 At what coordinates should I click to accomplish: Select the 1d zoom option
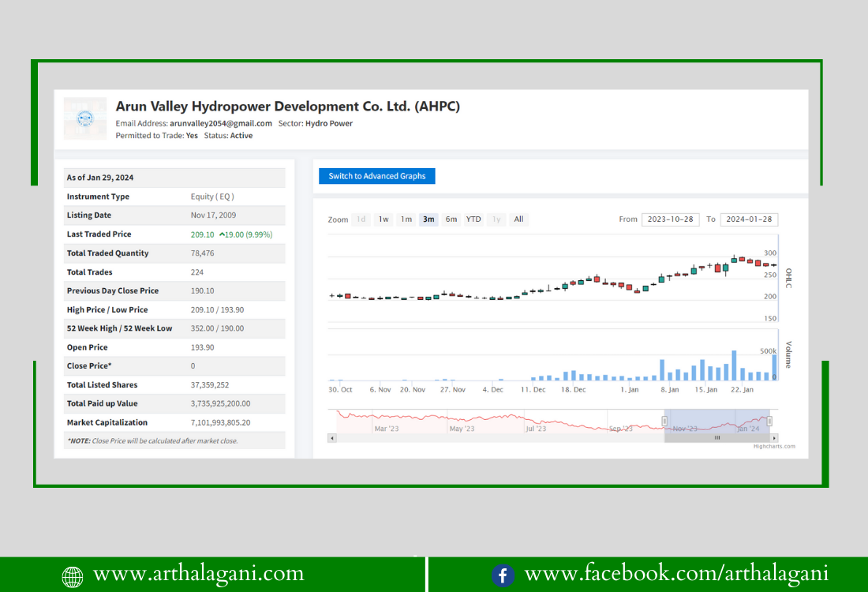pos(361,219)
